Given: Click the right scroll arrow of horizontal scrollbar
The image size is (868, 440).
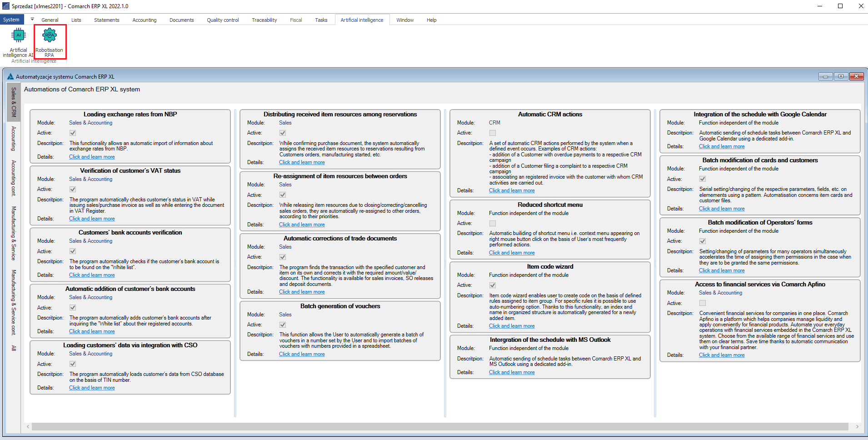Looking at the screenshot, I should pos(857,426).
